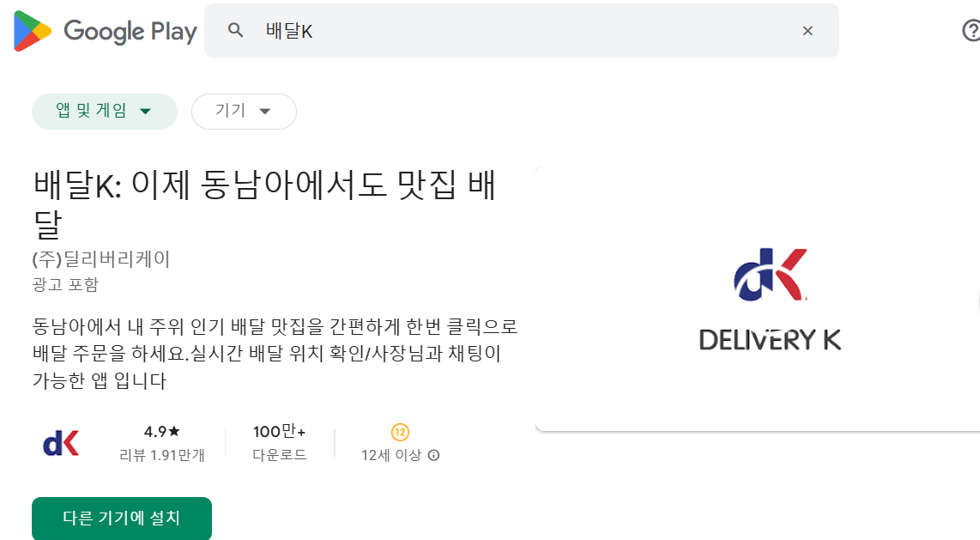
Task: Open the 배달K app title link
Action: (264, 204)
